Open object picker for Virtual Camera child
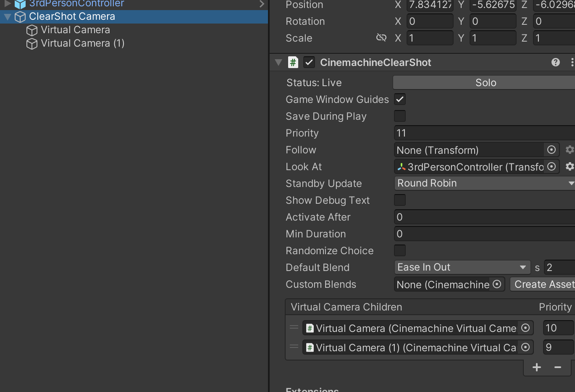This screenshot has height=392, width=575. pyautogui.click(x=525, y=328)
